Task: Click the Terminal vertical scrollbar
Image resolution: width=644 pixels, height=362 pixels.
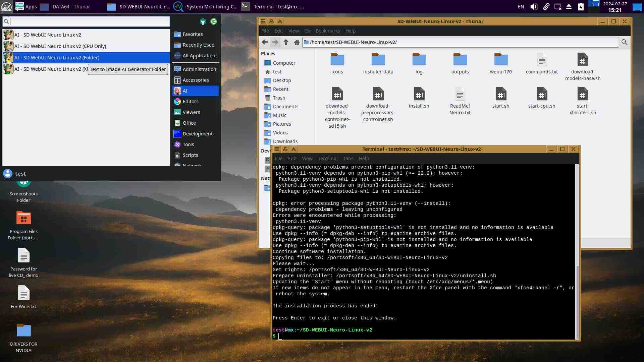Action: pyautogui.click(x=577, y=302)
